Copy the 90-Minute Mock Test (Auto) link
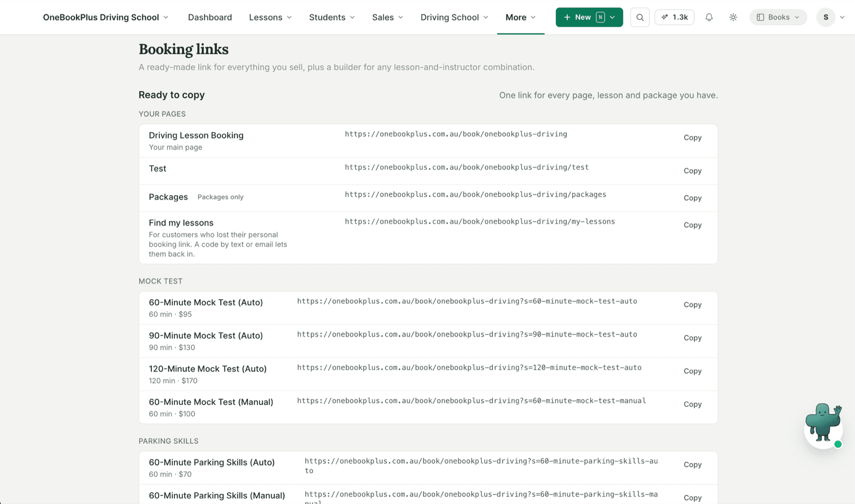Viewport: 855px width, 504px height. click(692, 338)
